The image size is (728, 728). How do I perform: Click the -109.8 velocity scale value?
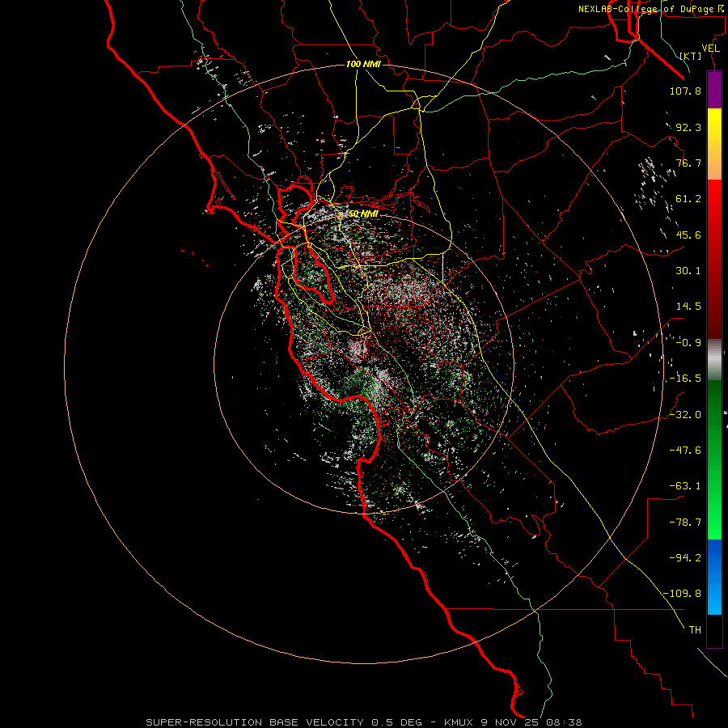pyautogui.click(x=682, y=594)
